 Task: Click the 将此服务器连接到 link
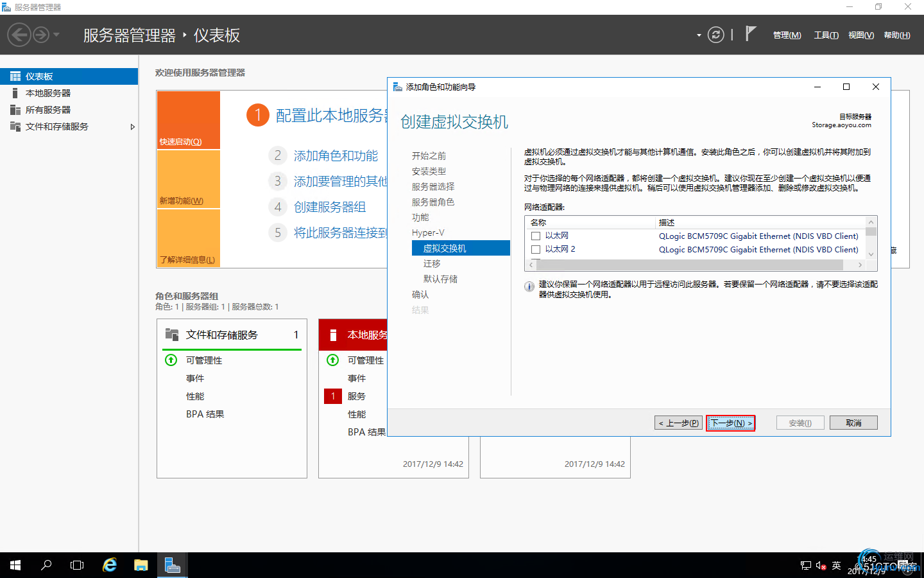pyautogui.click(x=341, y=233)
